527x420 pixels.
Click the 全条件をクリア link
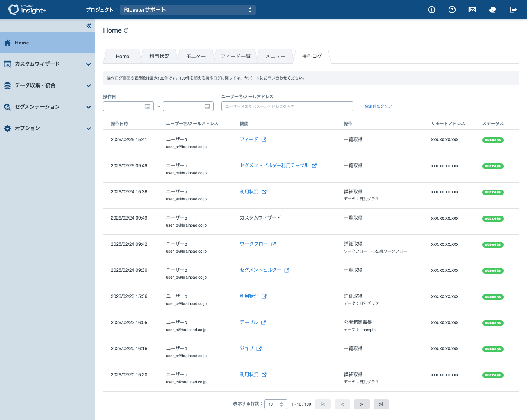coord(378,106)
